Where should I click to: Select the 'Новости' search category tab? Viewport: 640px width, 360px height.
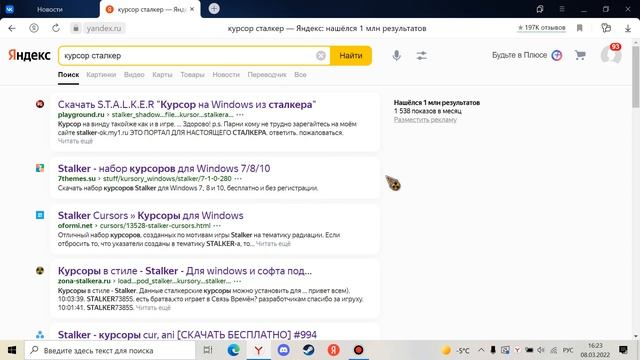(x=226, y=75)
